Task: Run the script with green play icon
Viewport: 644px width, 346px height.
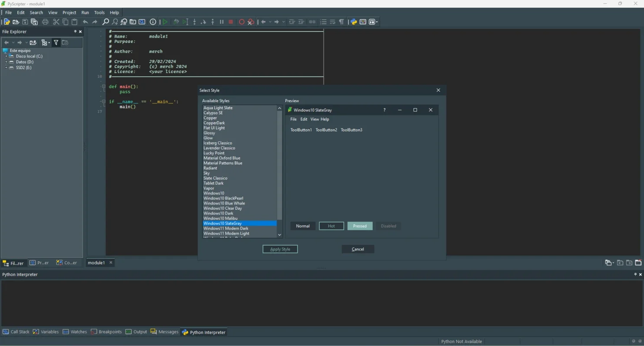Action: [x=165, y=22]
